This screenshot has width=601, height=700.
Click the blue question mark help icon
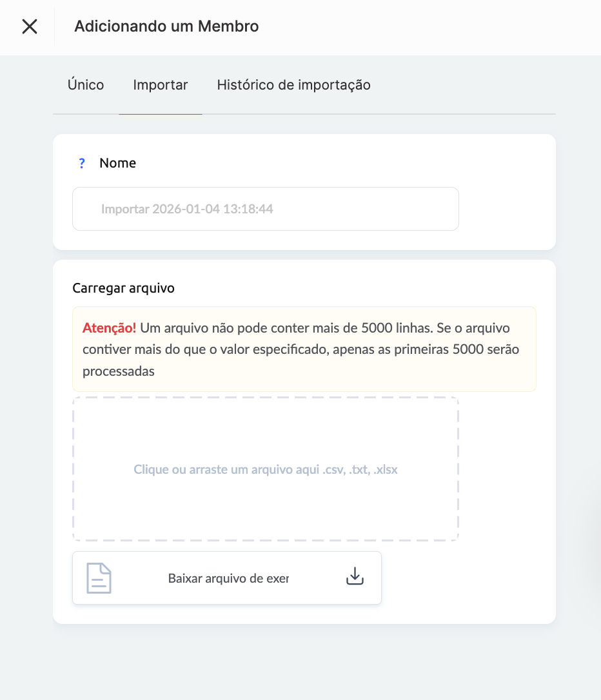[x=82, y=164]
